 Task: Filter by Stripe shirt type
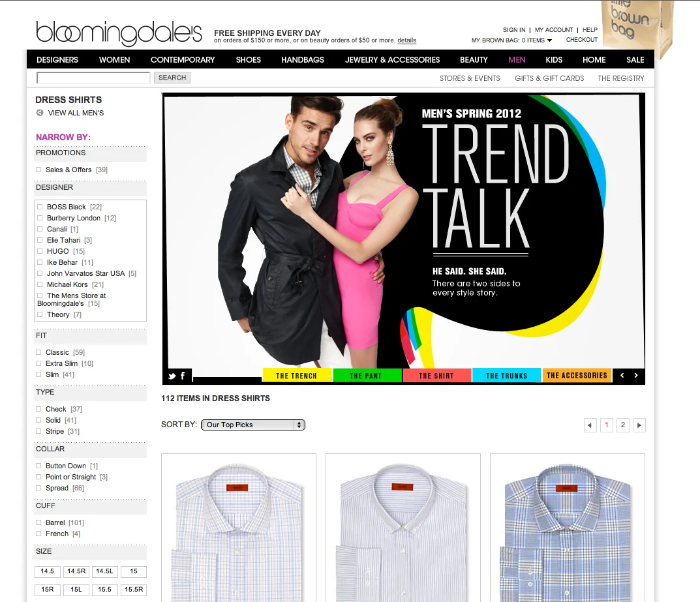[x=39, y=432]
